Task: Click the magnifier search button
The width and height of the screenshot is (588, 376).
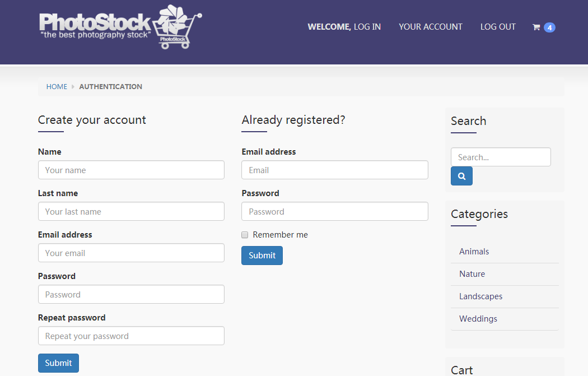Action: coord(461,176)
